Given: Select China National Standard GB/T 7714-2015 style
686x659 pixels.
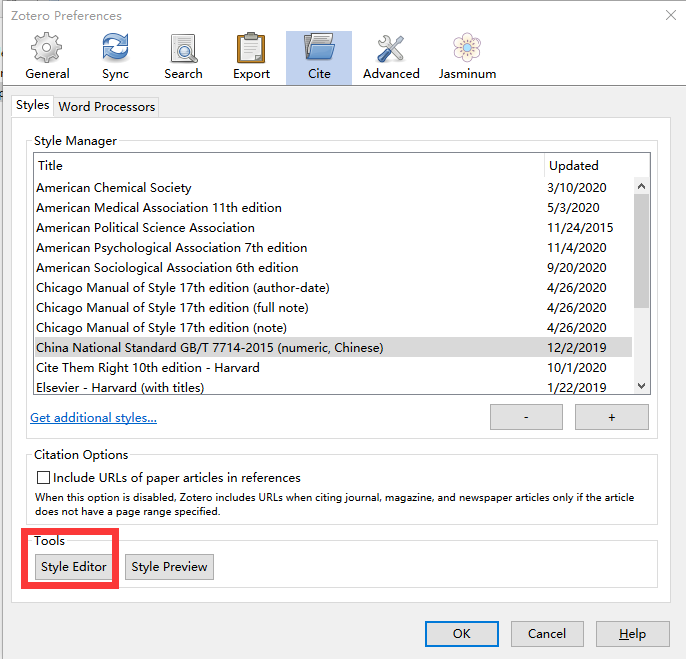Looking at the screenshot, I should (x=333, y=347).
